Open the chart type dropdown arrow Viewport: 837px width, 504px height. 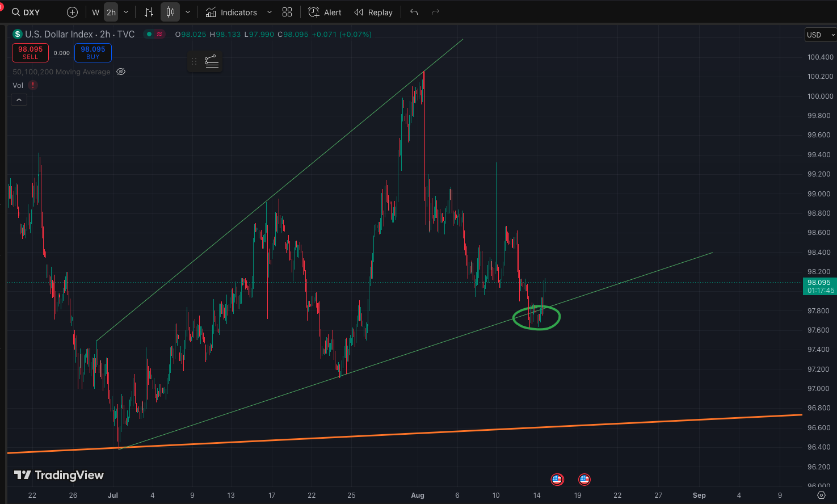tap(188, 12)
